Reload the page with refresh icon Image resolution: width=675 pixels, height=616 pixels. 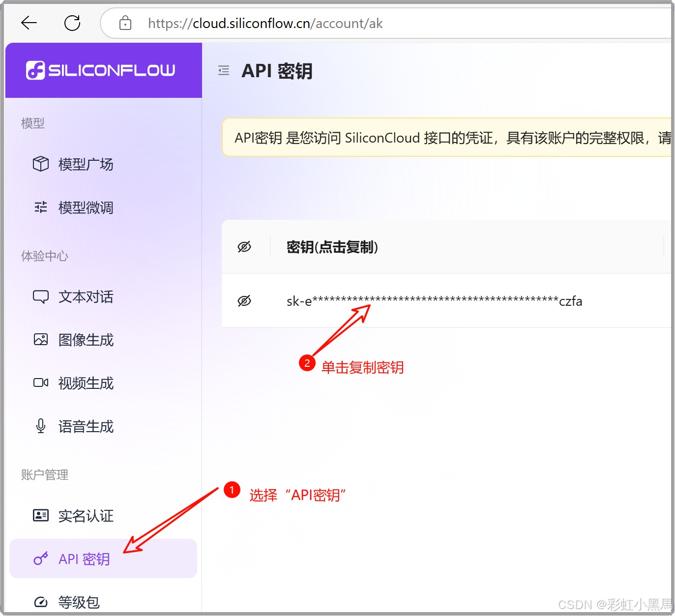72,23
